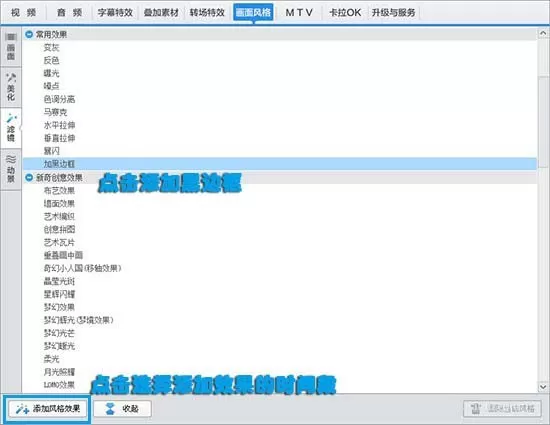The width and height of the screenshot is (550, 425).
Task: Select the 晶莹光斑 effect
Action: 59,281
